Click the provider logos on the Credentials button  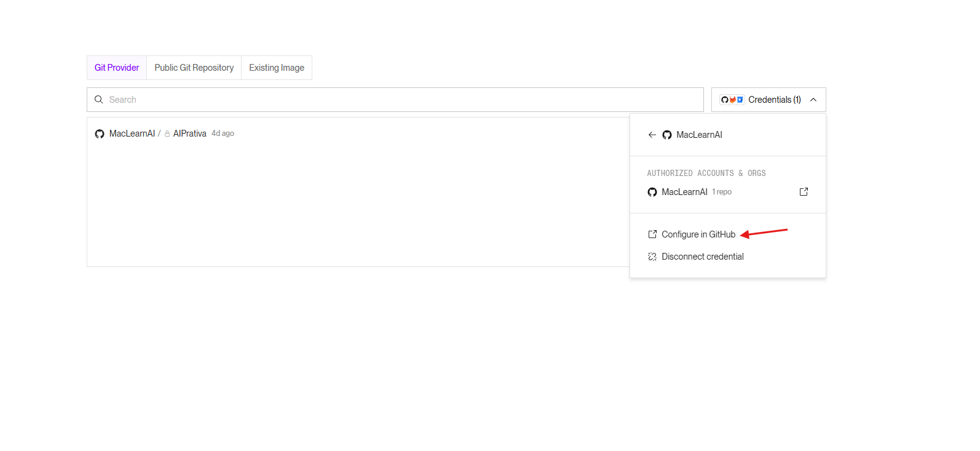732,100
